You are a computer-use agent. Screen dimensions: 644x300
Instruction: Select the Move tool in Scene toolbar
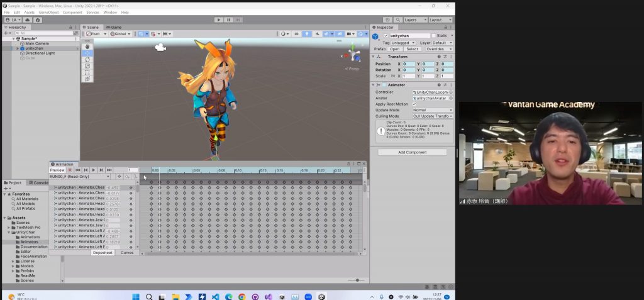tap(87, 53)
